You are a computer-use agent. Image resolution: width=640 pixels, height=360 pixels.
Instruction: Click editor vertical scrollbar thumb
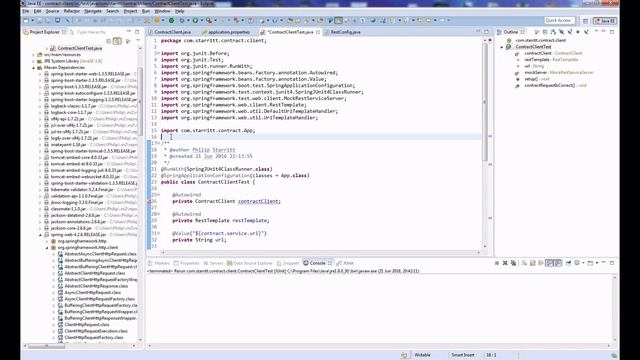[485, 102]
